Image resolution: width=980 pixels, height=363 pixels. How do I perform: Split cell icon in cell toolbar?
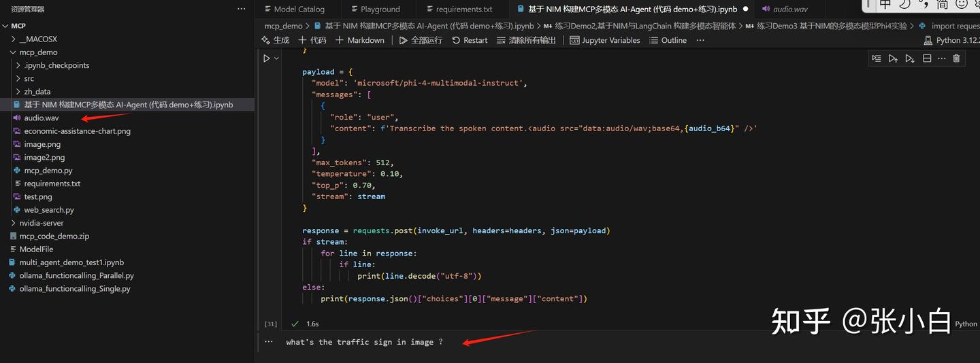[x=927, y=58]
